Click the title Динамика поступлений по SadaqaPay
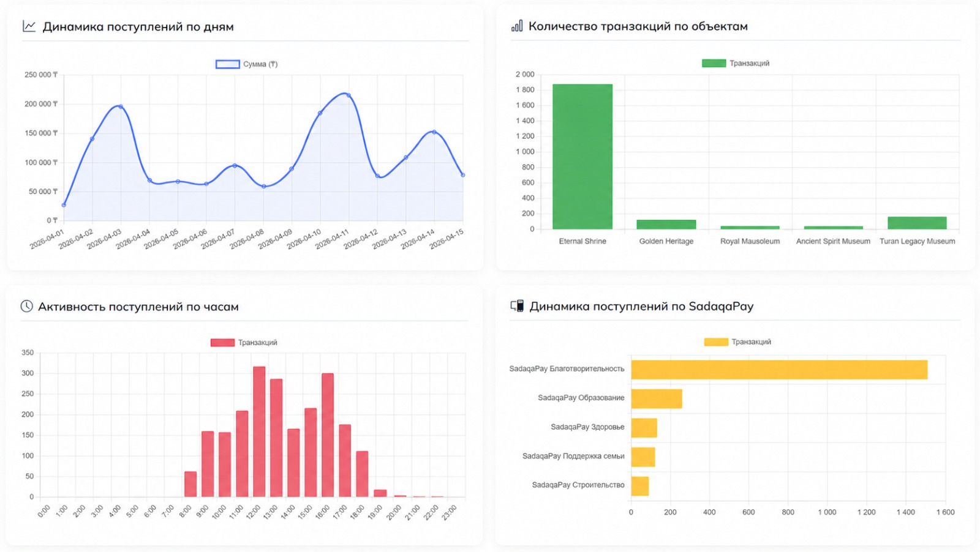The height and width of the screenshot is (552, 980). tap(641, 307)
